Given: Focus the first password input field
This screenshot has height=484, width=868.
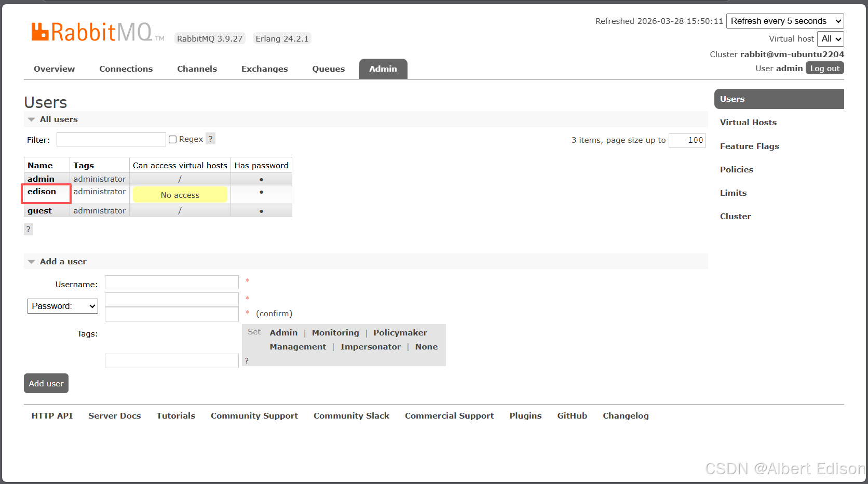Looking at the screenshot, I should [x=172, y=300].
